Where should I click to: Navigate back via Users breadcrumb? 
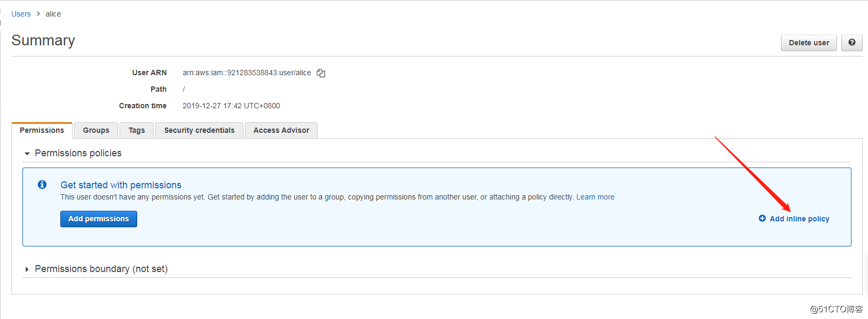point(21,14)
